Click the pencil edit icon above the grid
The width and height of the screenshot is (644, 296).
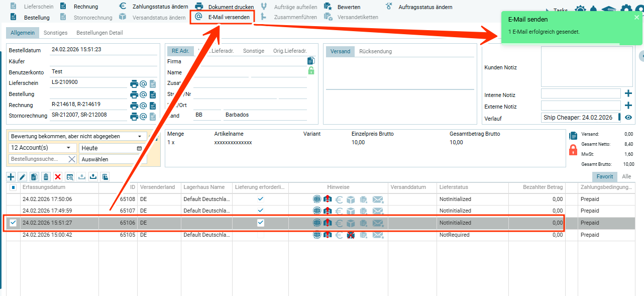point(23,177)
